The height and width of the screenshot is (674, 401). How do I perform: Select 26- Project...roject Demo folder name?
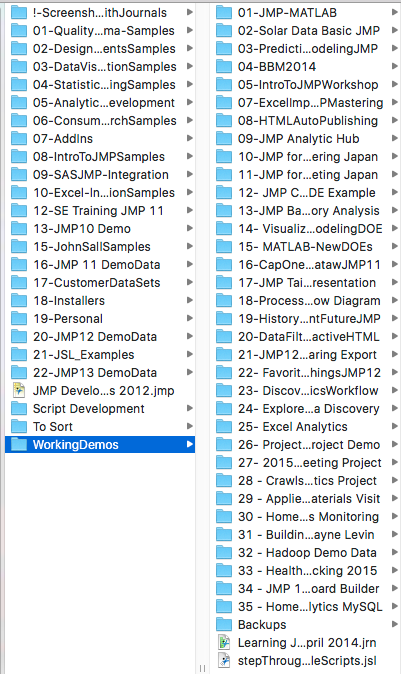[x=309, y=444]
